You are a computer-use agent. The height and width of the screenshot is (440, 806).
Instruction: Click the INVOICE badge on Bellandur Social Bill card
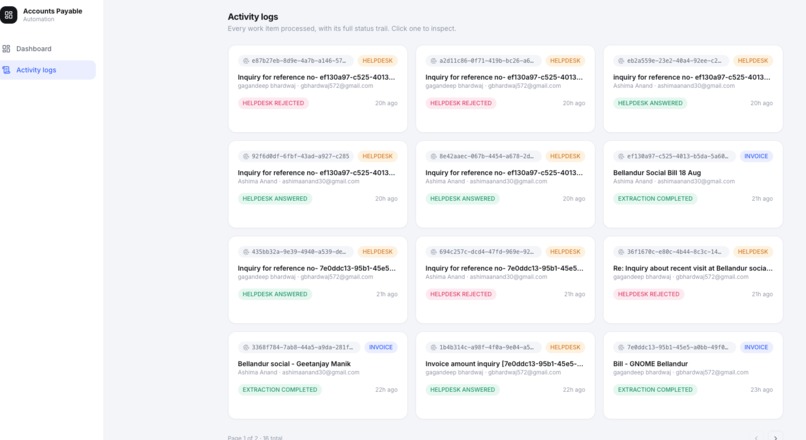(x=756, y=156)
